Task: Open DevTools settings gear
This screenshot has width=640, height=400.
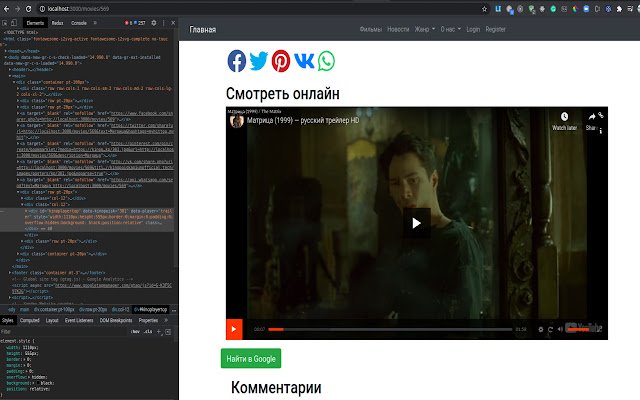Action: 154,23
